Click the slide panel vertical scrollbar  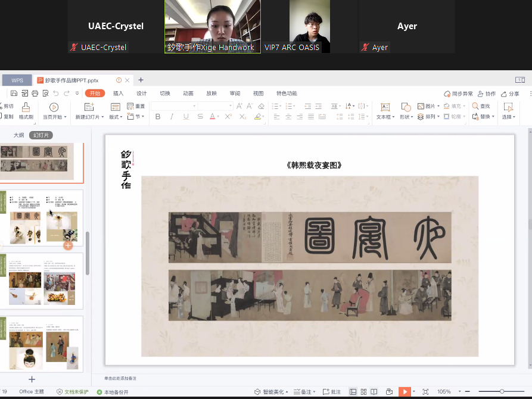click(x=88, y=253)
